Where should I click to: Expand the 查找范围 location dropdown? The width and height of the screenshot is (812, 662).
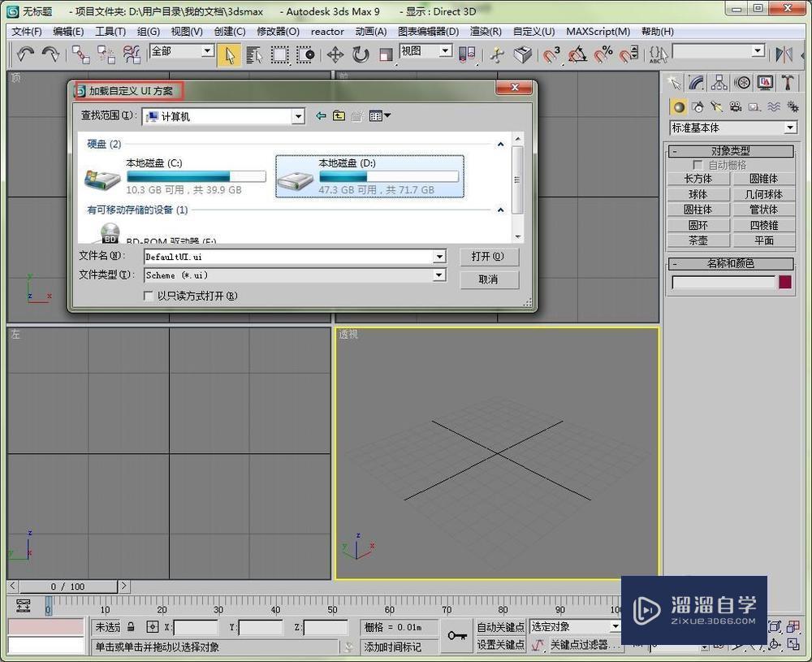298,116
